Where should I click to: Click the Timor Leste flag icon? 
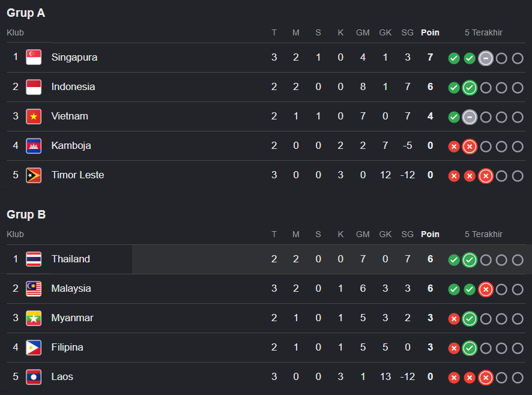[34, 175]
